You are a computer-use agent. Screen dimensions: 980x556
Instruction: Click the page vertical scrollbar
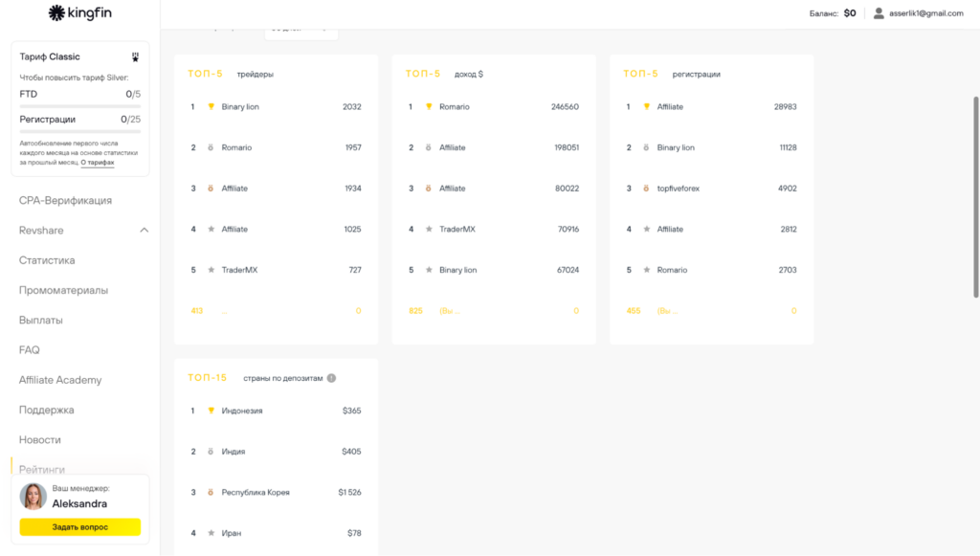(x=976, y=197)
